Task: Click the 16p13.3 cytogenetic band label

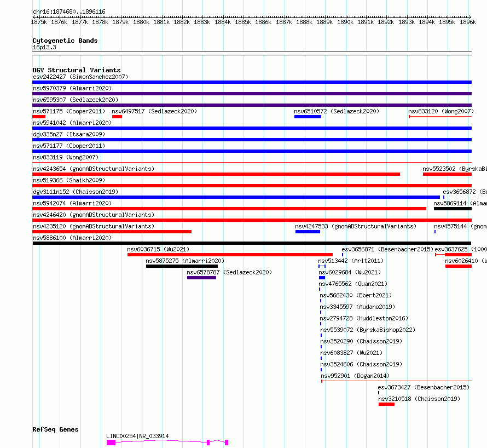Action: point(44,47)
